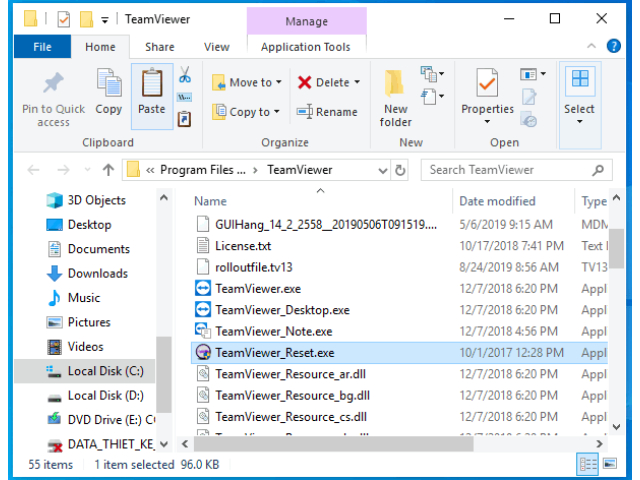Click the Edit icon in Open group
640x480 pixels.
click(529, 97)
